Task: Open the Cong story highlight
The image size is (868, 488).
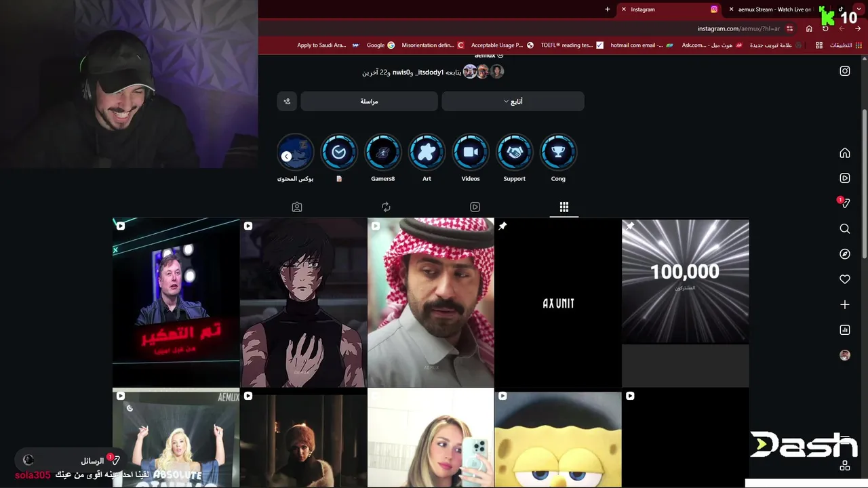Action: coord(558,158)
